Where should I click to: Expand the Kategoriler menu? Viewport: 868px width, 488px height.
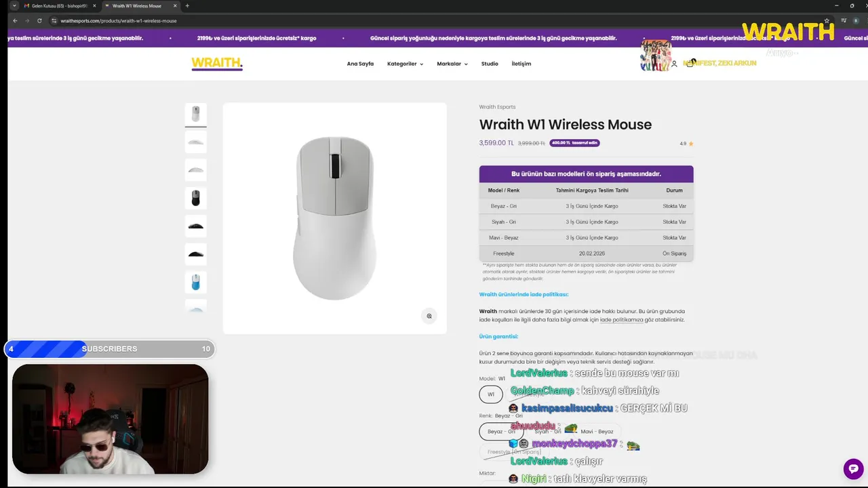[x=405, y=64]
